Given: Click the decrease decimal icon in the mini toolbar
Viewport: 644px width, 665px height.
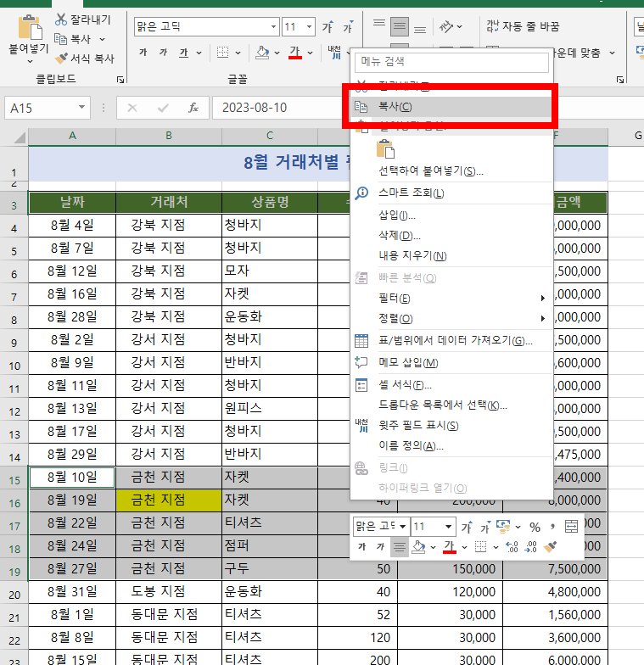Looking at the screenshot, I should point(531,546).
